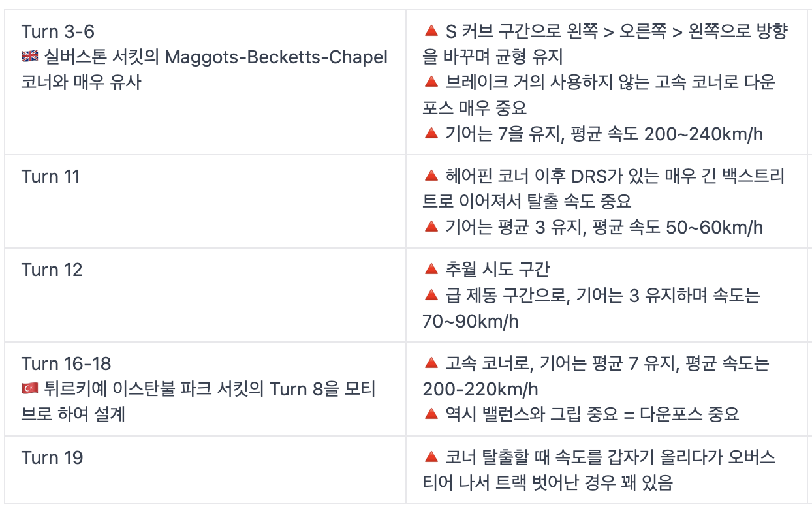
Task: Click red triangle before "추월 시도 구간"
Action: [x=431, y=269]
